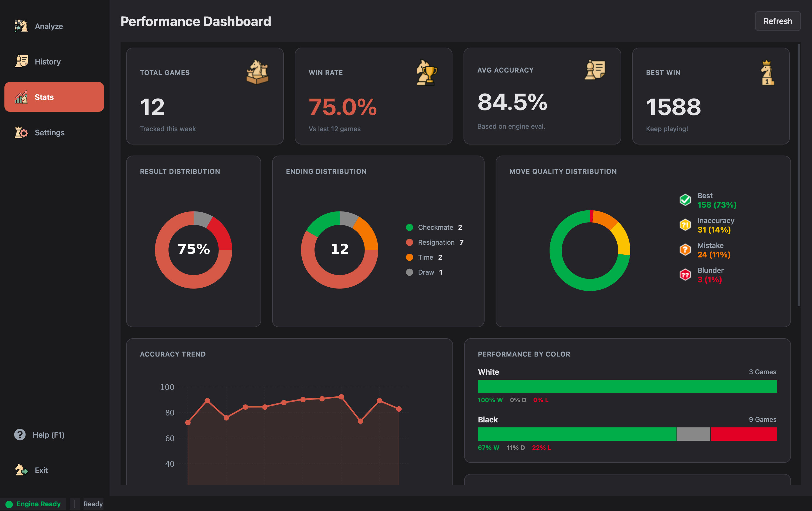Click the 'PERFORMANCE BY COLOR' card title

[524, 354]
